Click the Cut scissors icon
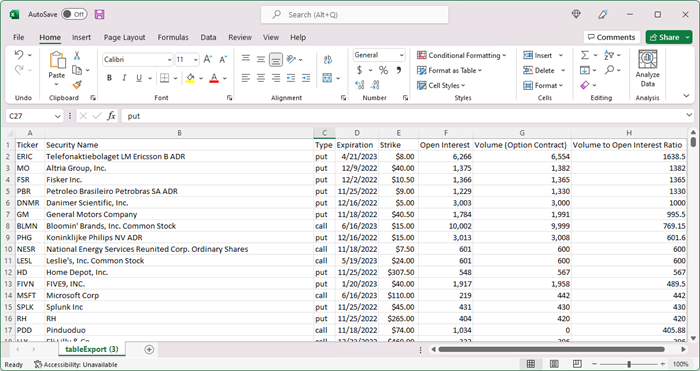Image resolution: width=700 pixels, height=371 pixels. (x=77, y=55)
